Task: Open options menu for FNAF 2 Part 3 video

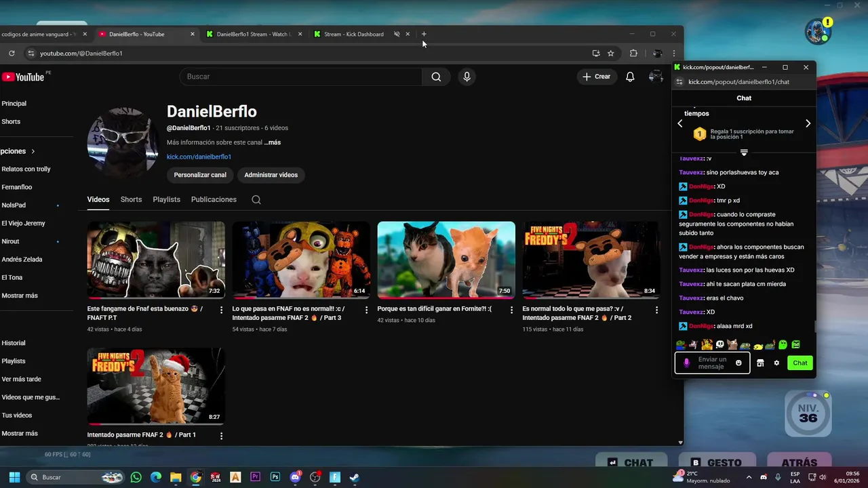Action: [x=366, y=310]
